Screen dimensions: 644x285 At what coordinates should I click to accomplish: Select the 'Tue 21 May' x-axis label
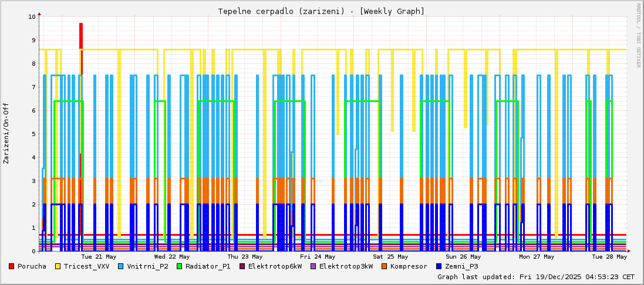(x=99, y=256)
